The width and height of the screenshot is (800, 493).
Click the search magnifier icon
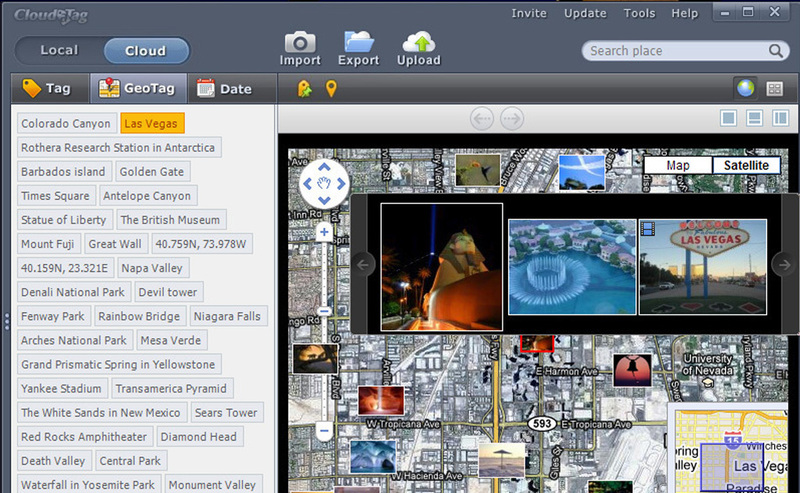pyautogui.click(x=776, y=51)
